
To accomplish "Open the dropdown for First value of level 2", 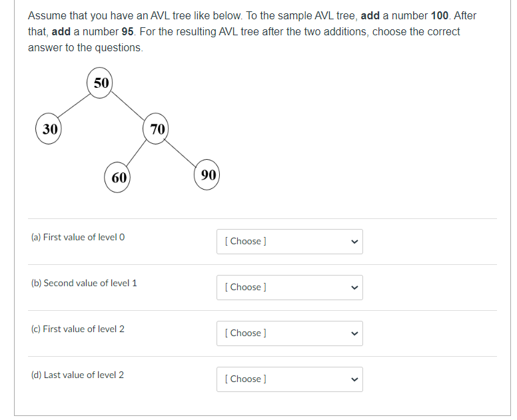I will 290,333.
